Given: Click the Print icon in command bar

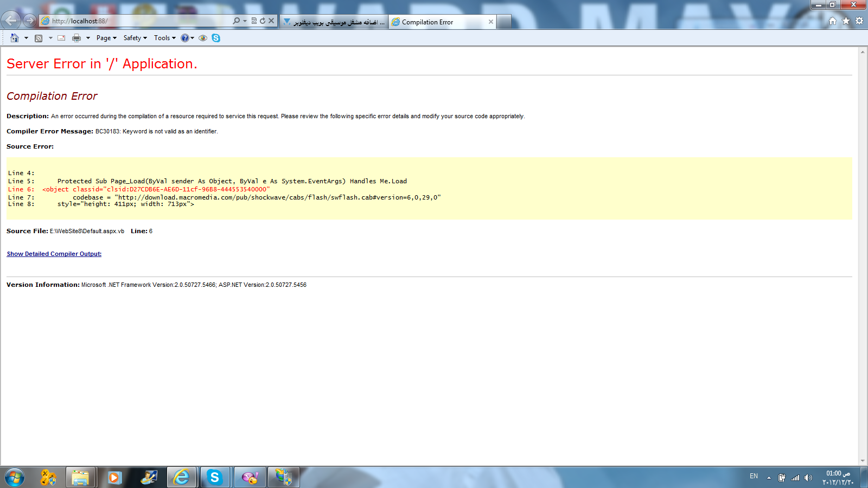Looking at the screenshot, I should point(76,38).
